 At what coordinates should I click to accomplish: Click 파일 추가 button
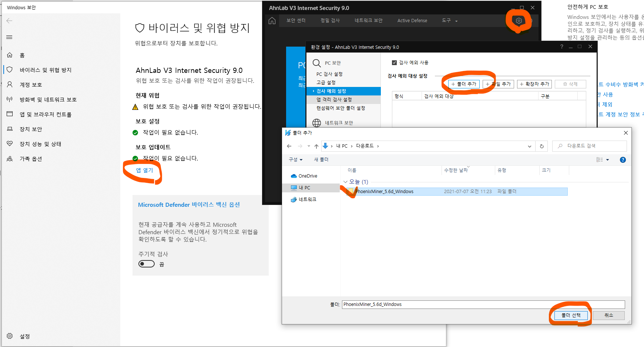[498, 84]
